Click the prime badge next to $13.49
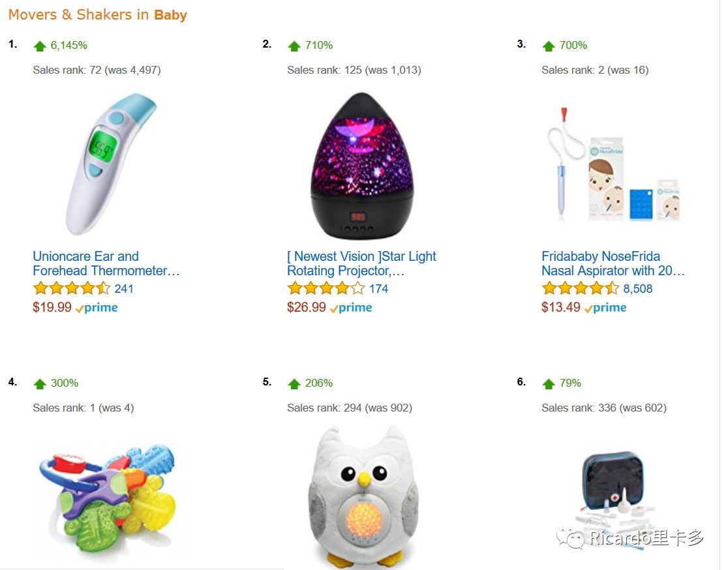Screen dimensions: 728x570 [605, 308]
